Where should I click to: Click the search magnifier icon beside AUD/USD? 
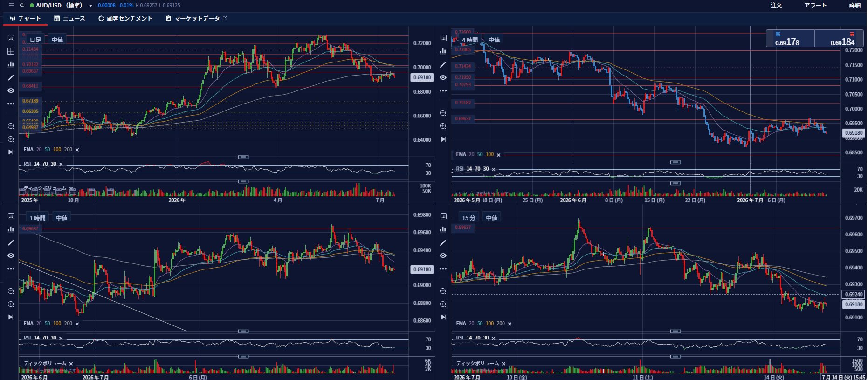tap(22, 6)
